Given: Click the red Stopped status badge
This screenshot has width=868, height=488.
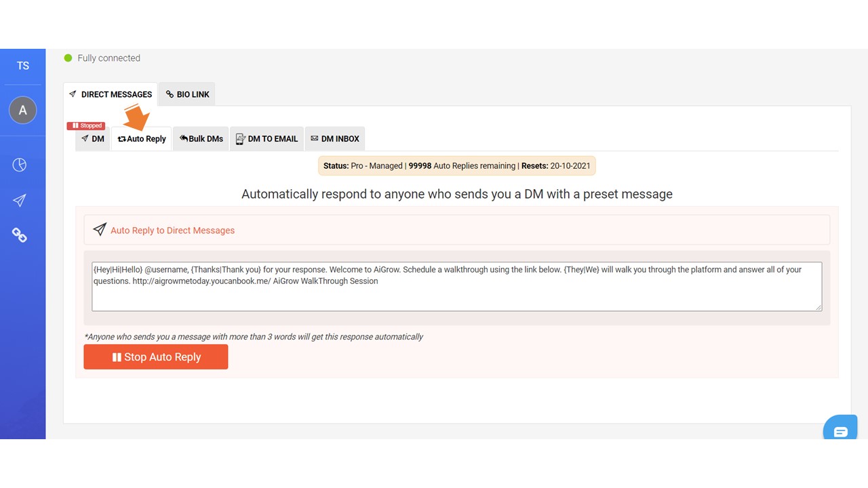Looking at the screenshot, I should click(86, 125).
